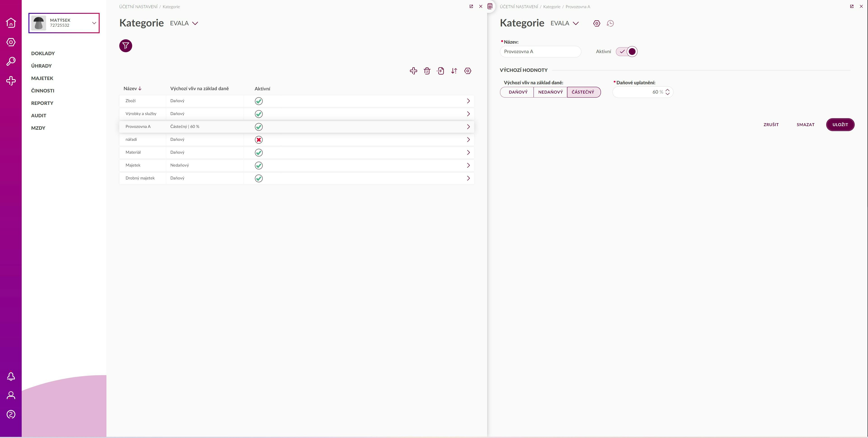Toggle the Aktivní switch

pyautogui.click(x=626, y=52)
